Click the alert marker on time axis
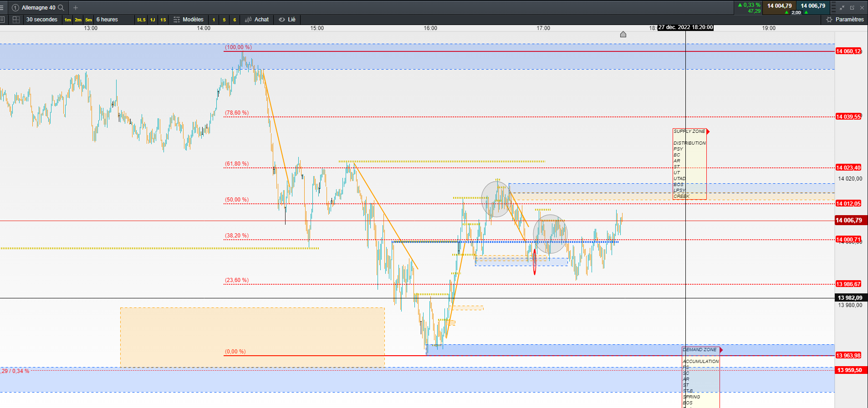Screen dimensions: 868x408 point(623,35)
